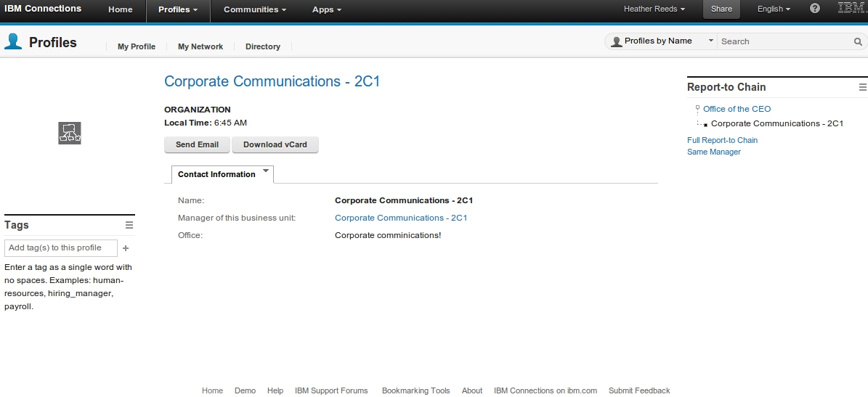The height and width of the screenshot is (397, 868).
Task: Click into the tag entry field
Action: 60,248
